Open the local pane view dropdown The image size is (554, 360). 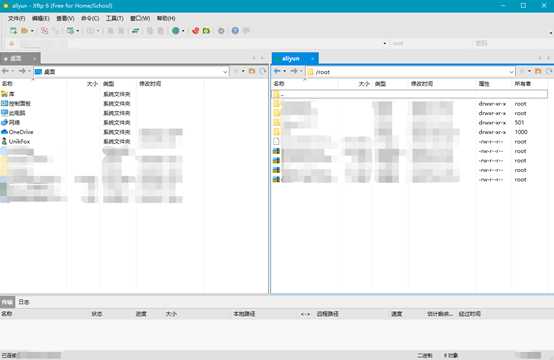[x=243, y=71]
